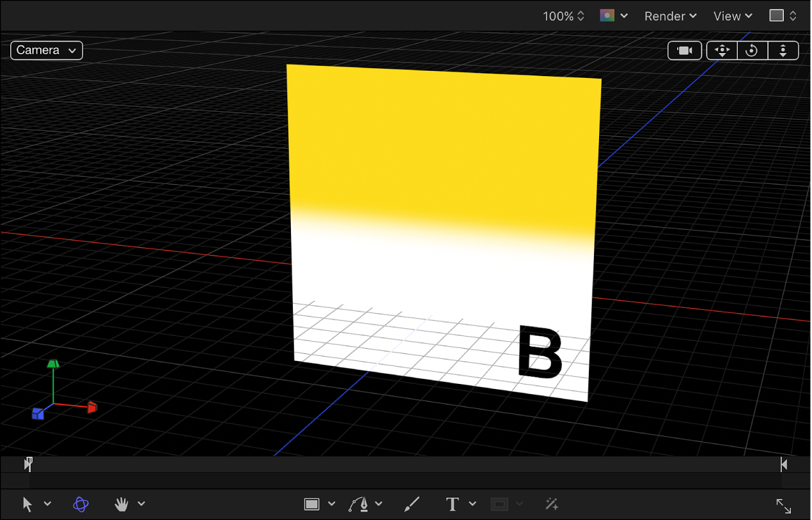Open the View menu

click(x=731, y=16)
